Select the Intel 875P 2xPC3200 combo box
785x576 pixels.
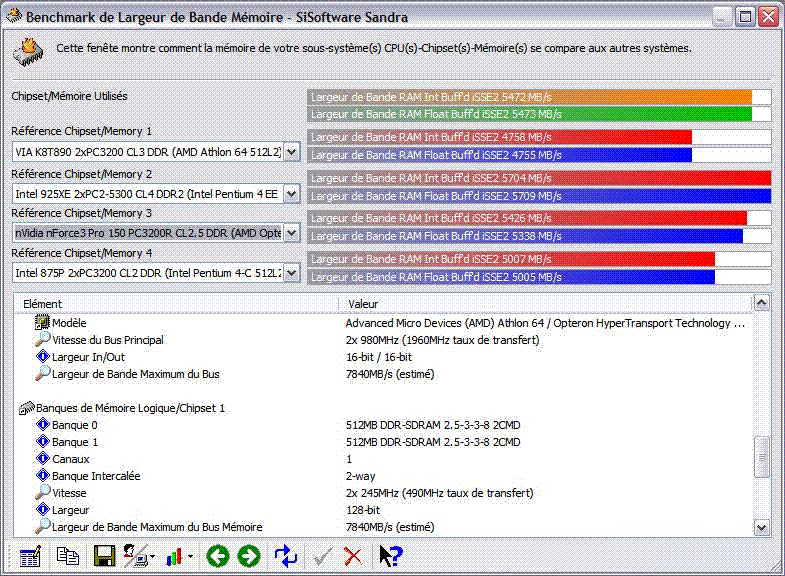click(x=156, y=273)
